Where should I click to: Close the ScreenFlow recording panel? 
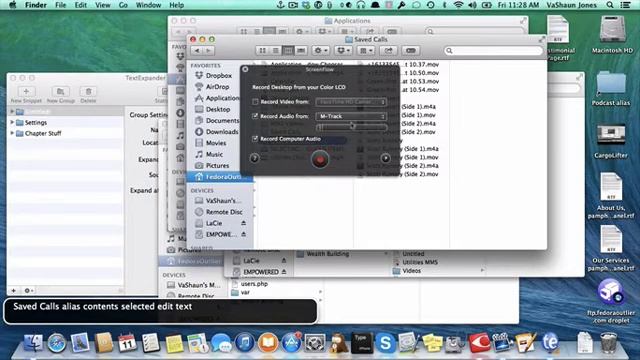click(245, 69)
